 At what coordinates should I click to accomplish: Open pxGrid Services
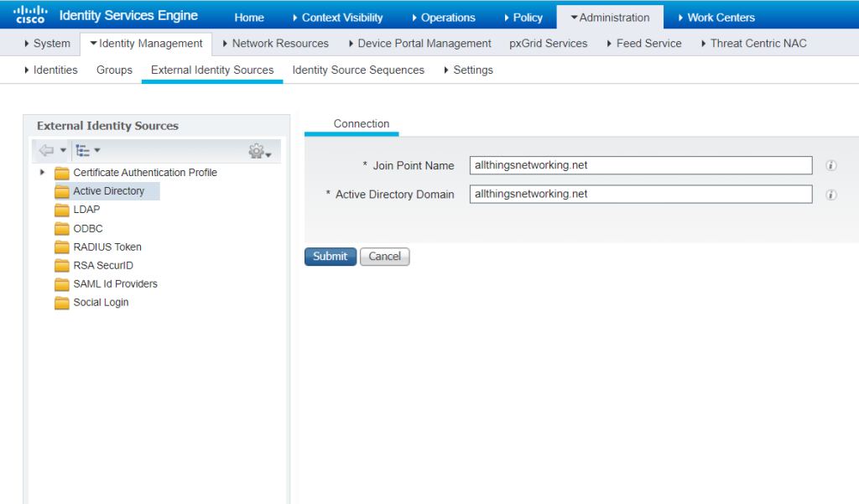coord(549,44)
